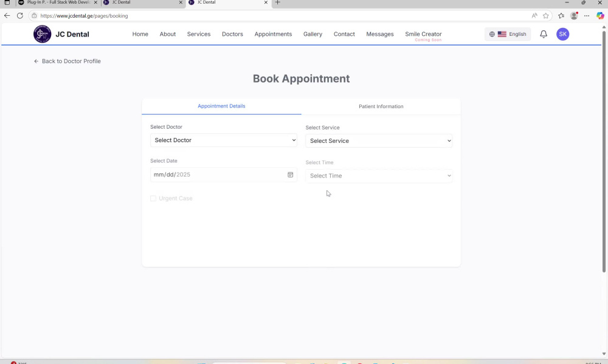This screenshot has width=608, height=364.
Task: Expand the Select Doctor dropdown
Action: (224, 140)
